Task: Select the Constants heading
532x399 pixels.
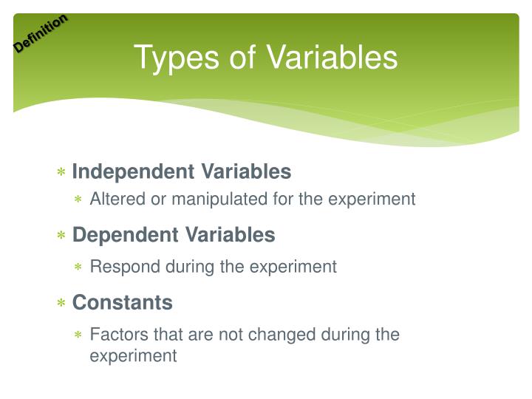Action: pos(123,302)
